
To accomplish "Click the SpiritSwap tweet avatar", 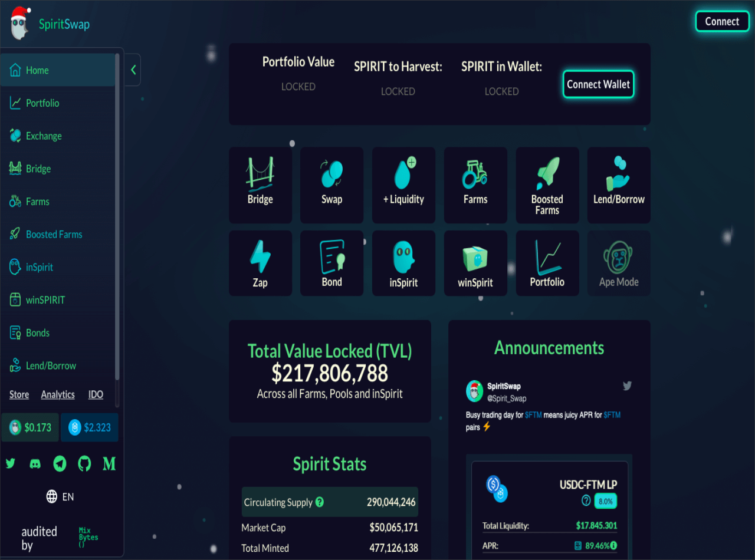I will (475, 391).
